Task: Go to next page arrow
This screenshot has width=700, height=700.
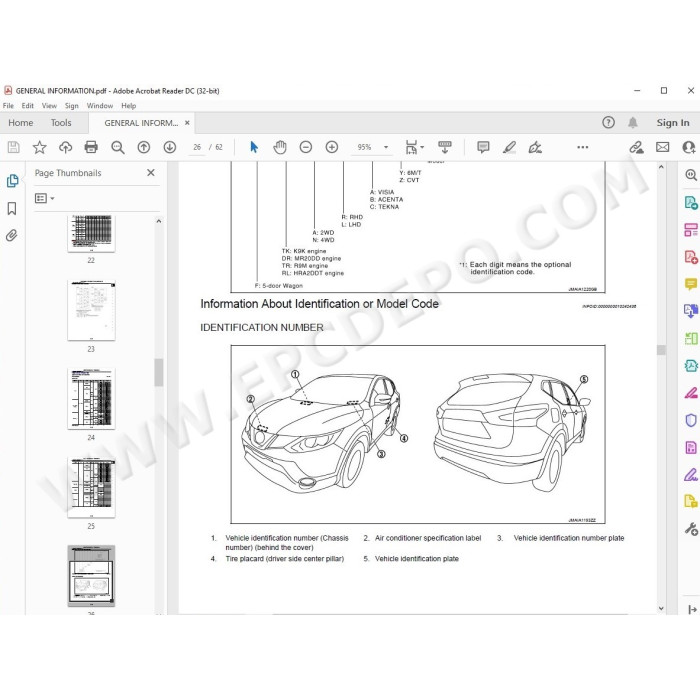Action: coord(170,147)
